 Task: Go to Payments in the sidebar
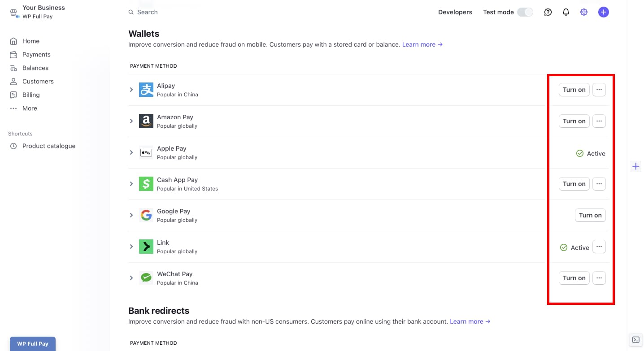[x=36, y=54]
